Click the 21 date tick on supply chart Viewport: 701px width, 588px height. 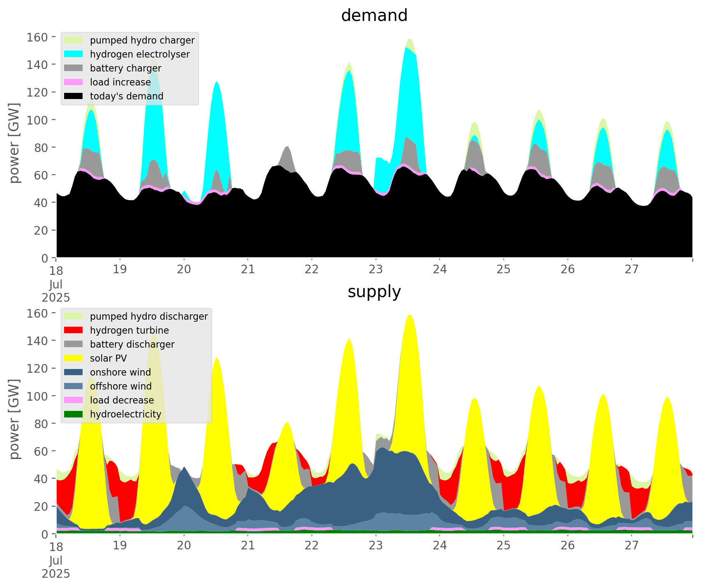248,546
